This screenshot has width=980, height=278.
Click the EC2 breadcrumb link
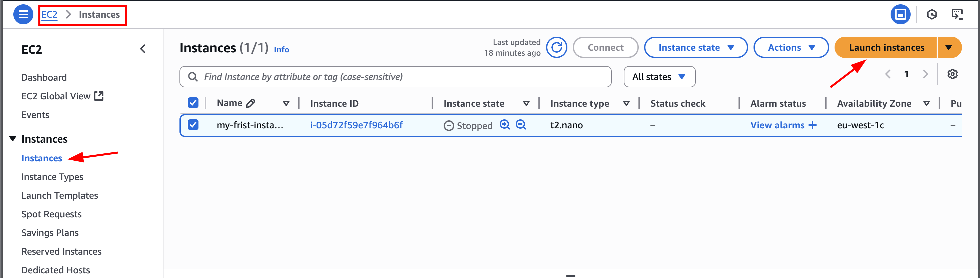click(49, 14)
